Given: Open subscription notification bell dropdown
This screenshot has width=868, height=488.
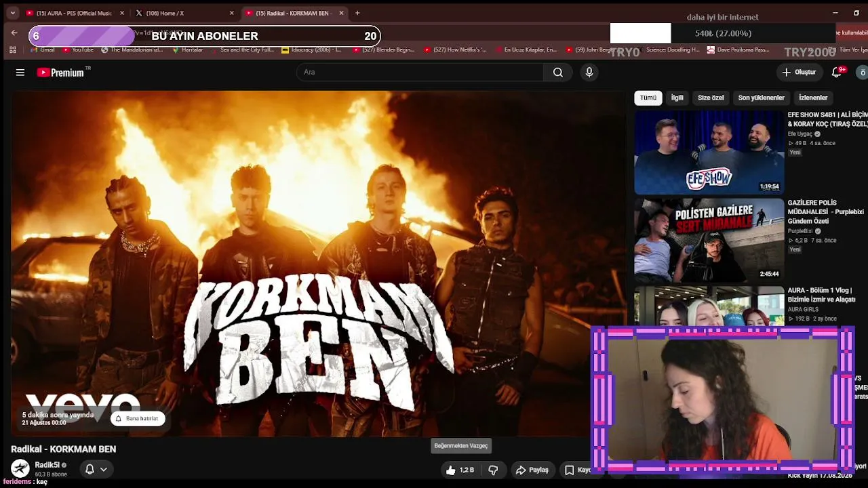Looking at the screenshot, I should click(96, 469).
